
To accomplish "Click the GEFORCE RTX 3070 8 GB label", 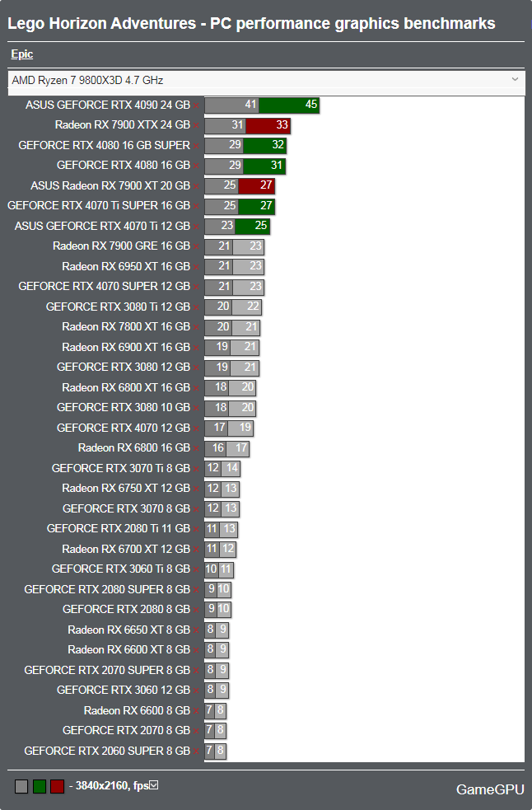I will (127, 509).
